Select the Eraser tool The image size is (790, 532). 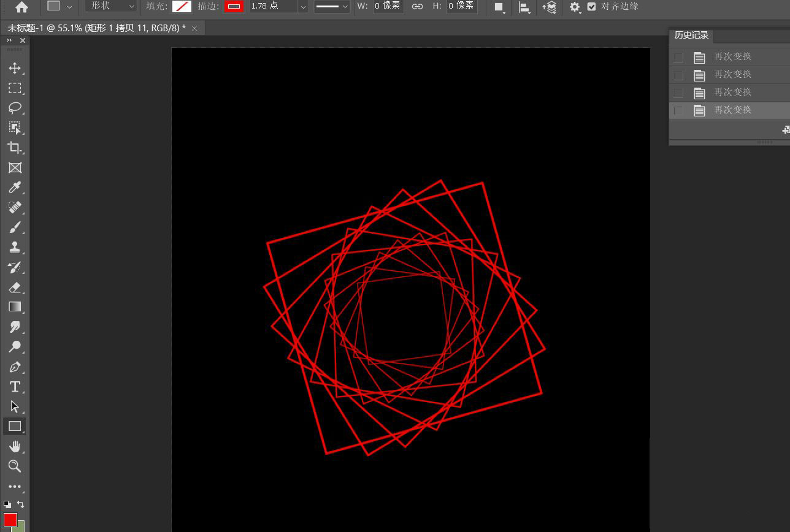pos(15,287)
